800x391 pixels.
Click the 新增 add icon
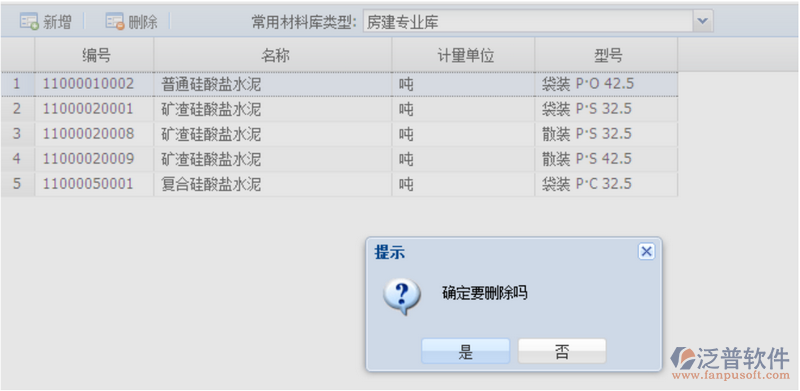(29, 22)
